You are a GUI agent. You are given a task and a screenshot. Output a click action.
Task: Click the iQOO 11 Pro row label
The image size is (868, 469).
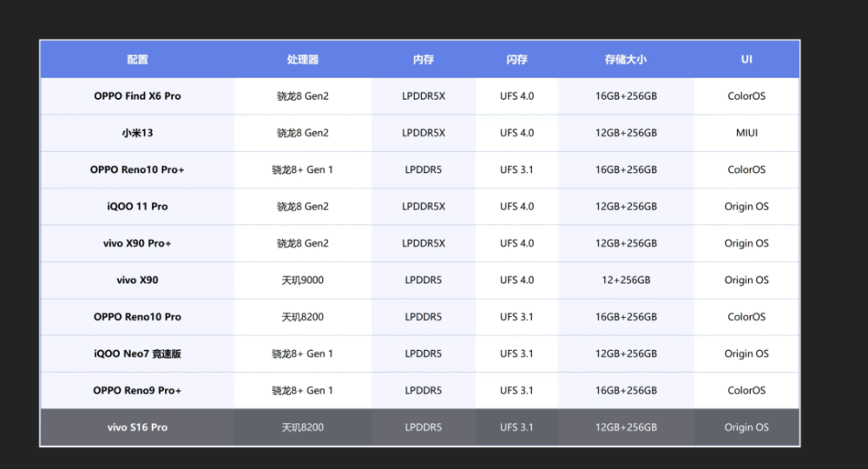tap(137, 207)
